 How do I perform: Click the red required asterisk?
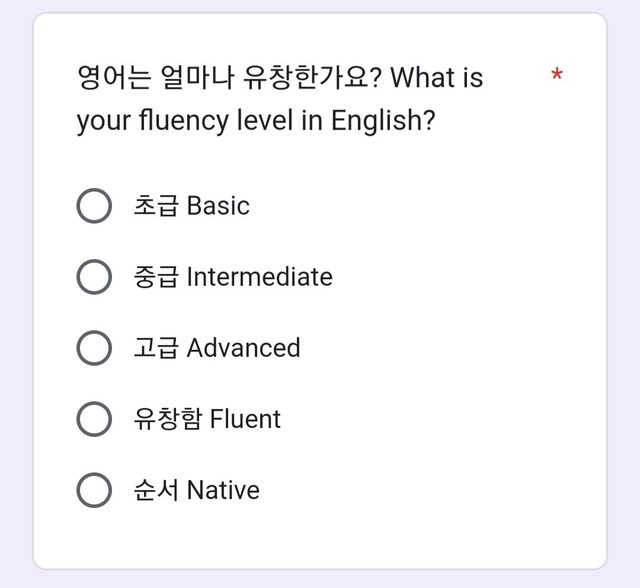(x=557, y=75)
